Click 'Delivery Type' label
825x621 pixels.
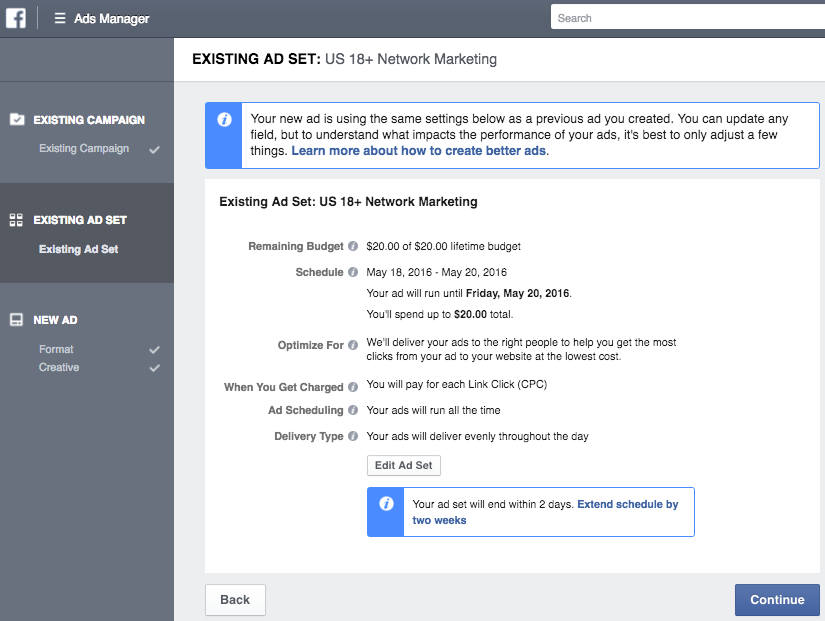click(309, 436)
